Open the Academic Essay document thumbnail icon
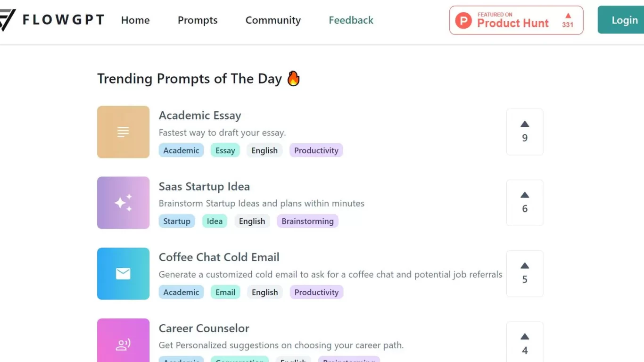The width and height of the screenshot is (644, 362). [123, 132]
